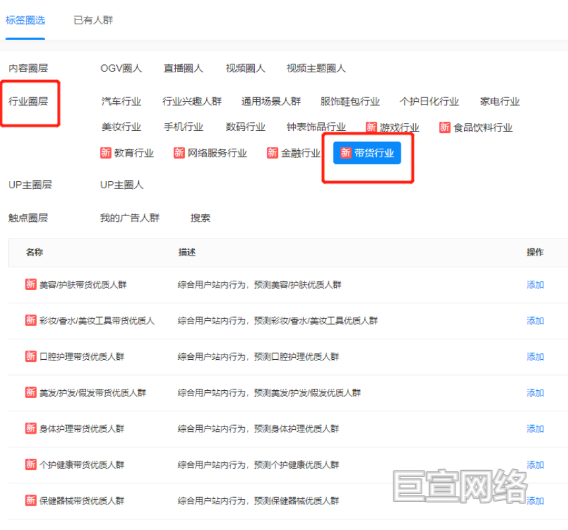The width and height of the screenshot is (568, 530).
Task: Click 保健器械带货优质人群 name
Action: (x=82, y=501)
